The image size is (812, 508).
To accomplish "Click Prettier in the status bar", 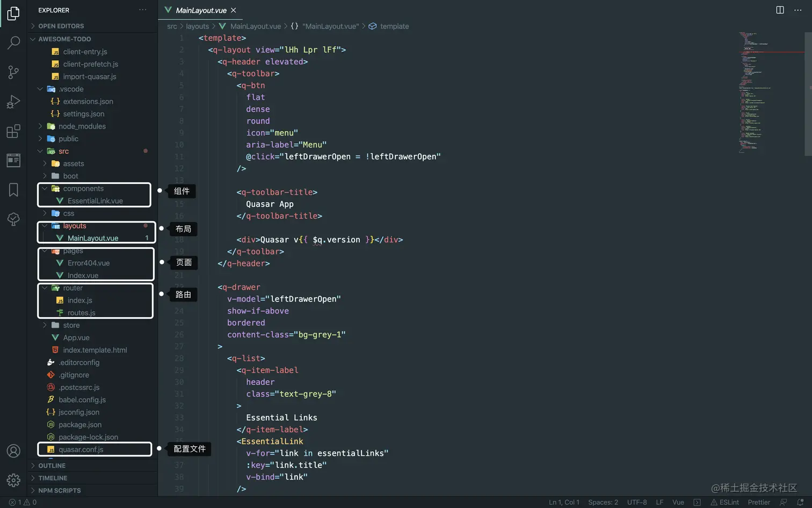I will pyautogui.click(x=759, y=502).
